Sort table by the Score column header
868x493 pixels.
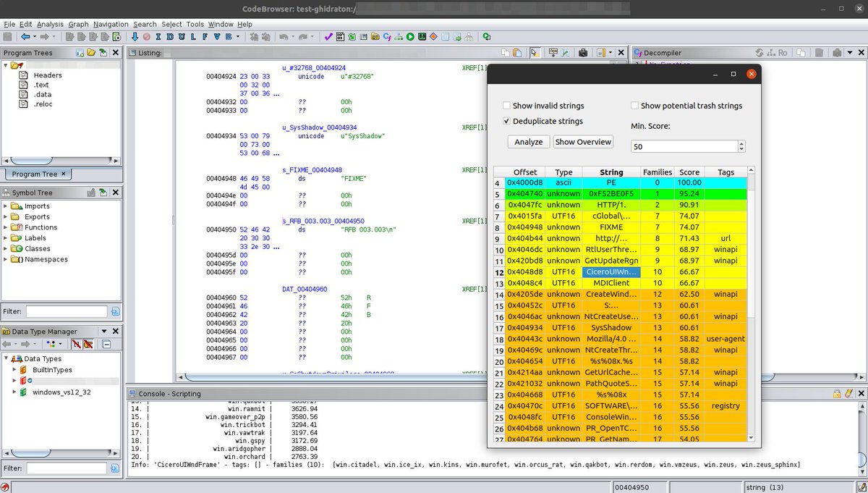[x=689, y=172]
